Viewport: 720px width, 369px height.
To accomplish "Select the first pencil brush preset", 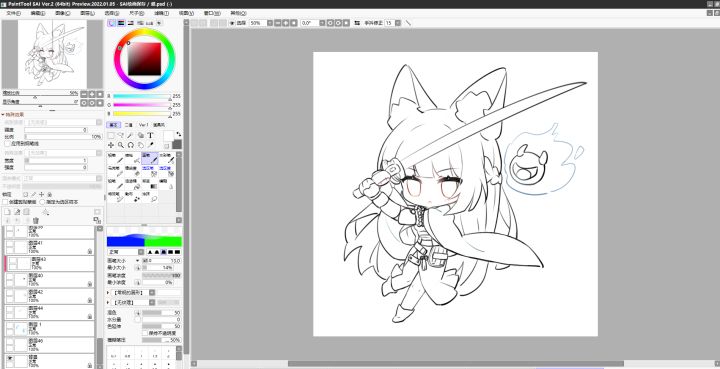I will [115, 158].
